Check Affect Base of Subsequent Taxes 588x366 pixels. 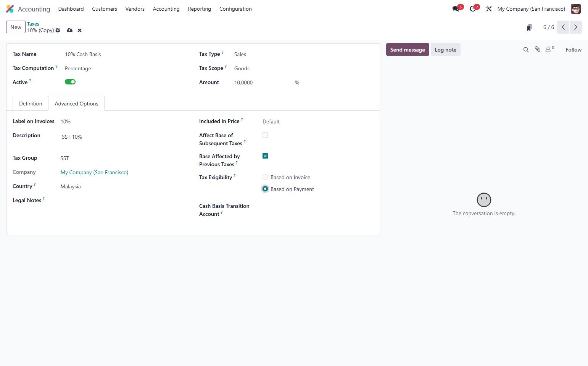265,135
